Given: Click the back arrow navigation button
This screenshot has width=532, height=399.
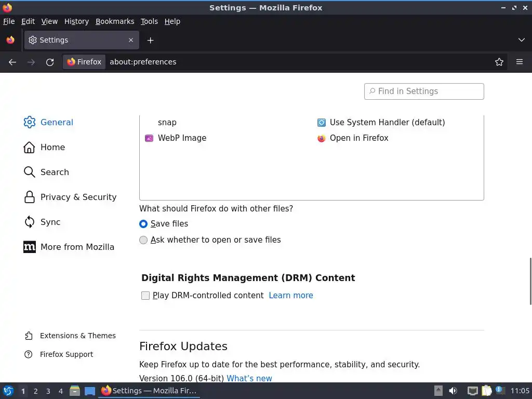Looking at the screenshot, I should tap(12, 62).
